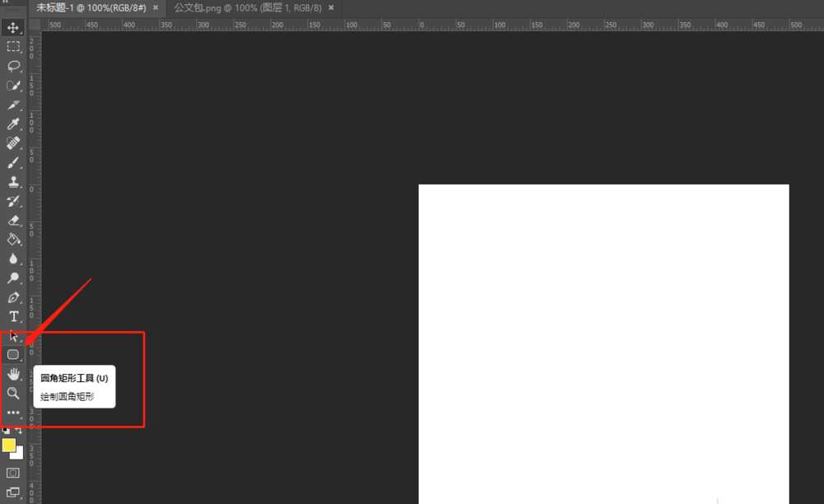824x504 pixels.
Task: Pick the Horizontal Type tool
Action: (x=13, y=316)
